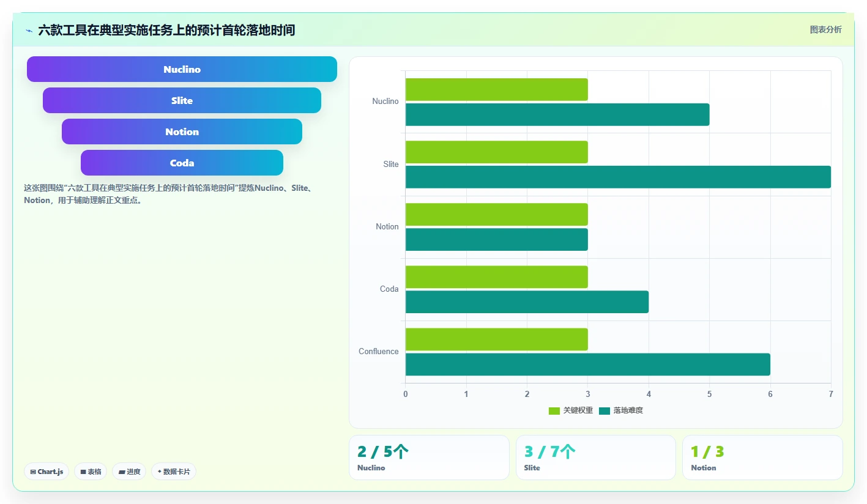Click the 进度 tag chip
The image size is (867, 504).
[129, 472]
